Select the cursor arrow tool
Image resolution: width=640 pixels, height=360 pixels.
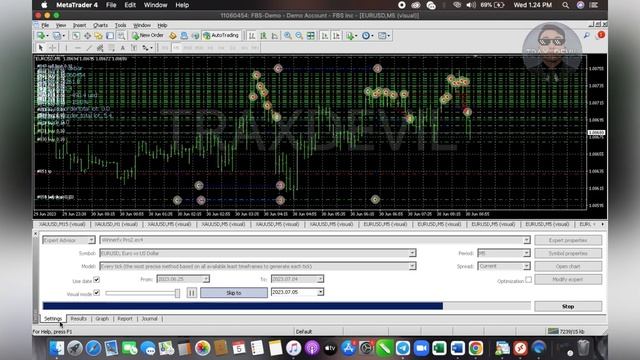click(40, 48)
